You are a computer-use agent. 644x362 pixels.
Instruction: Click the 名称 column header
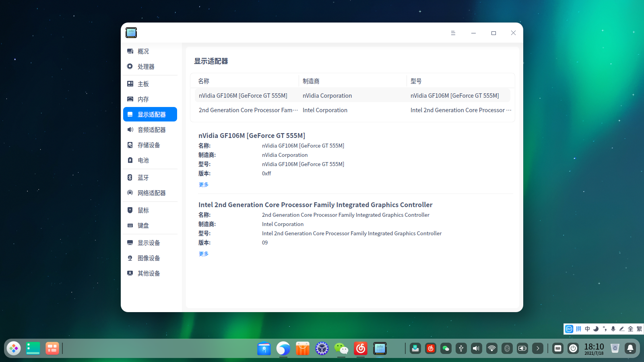pos(204,81)
